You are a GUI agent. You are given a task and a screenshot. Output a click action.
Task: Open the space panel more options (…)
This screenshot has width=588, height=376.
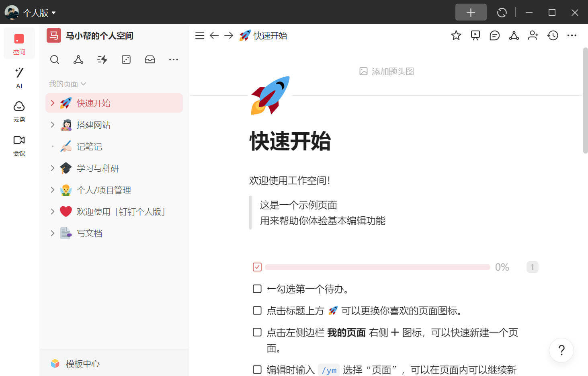click(174, 60)
